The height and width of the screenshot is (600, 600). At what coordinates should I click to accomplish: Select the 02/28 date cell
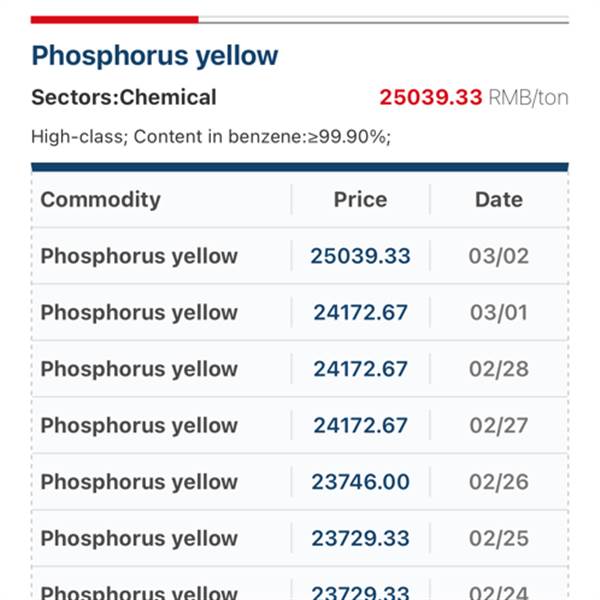click(x=499, y=369)
